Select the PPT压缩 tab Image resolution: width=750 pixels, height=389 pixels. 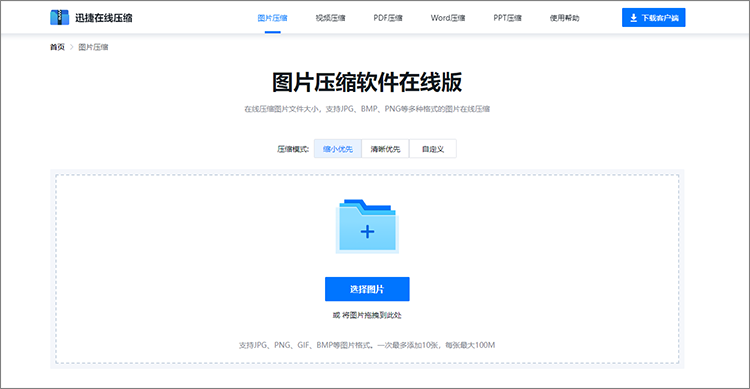[507, 18]
